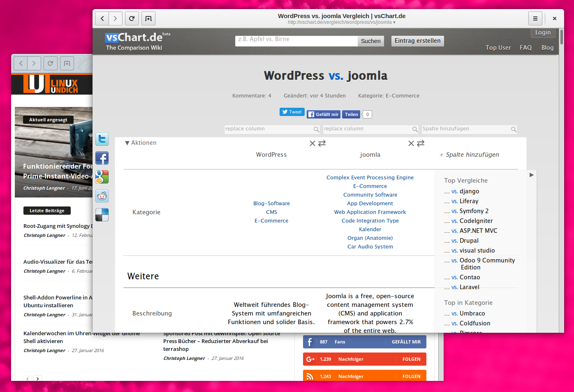Focus the first replace column input
This screenshot has width=574, height=392.
tap(272, 129)
